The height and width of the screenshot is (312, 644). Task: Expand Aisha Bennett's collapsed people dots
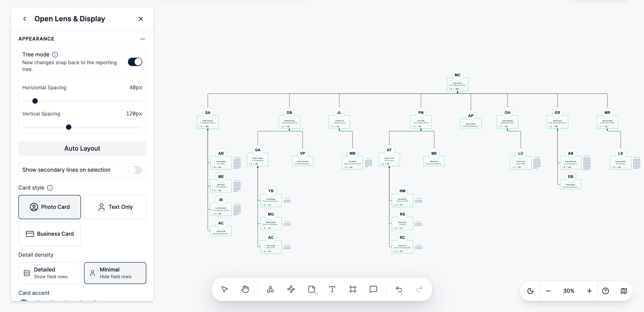coord(587,163)
